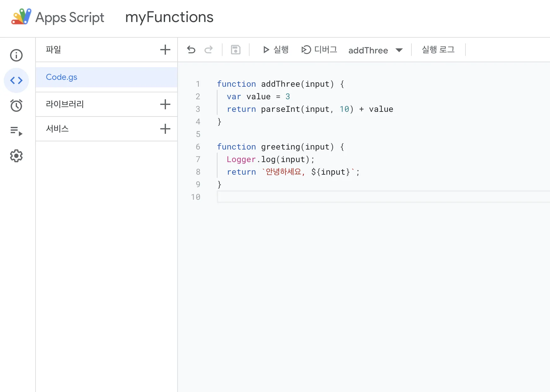Open Project Settings gear icon

(16, 156)
